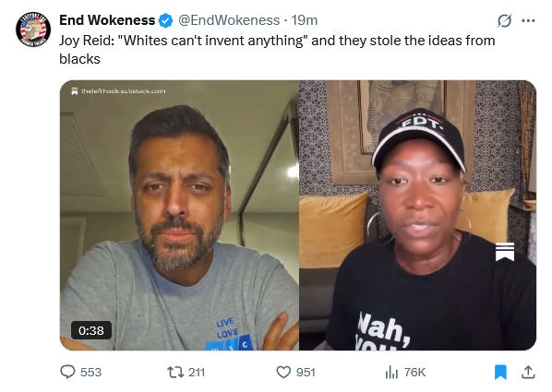Open Grok explain icon on the post
Image resolution: width=552 pixels, height=392 pixels.
(504, 21)
